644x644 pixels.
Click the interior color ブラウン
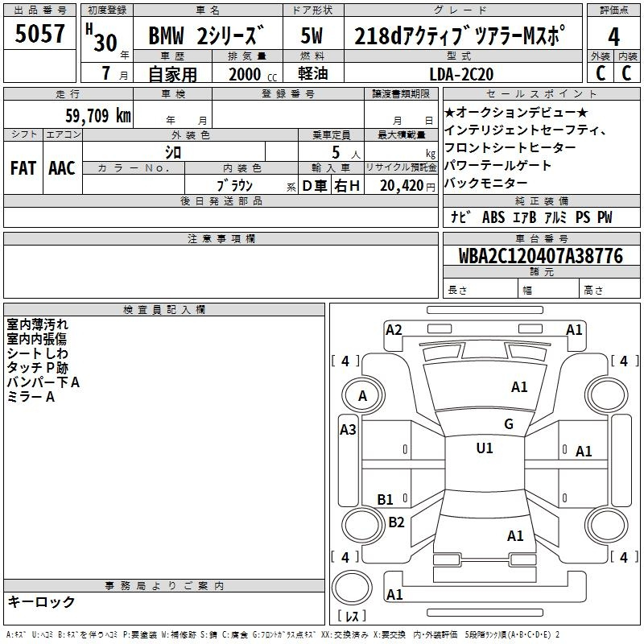click(x=234, y=186)
